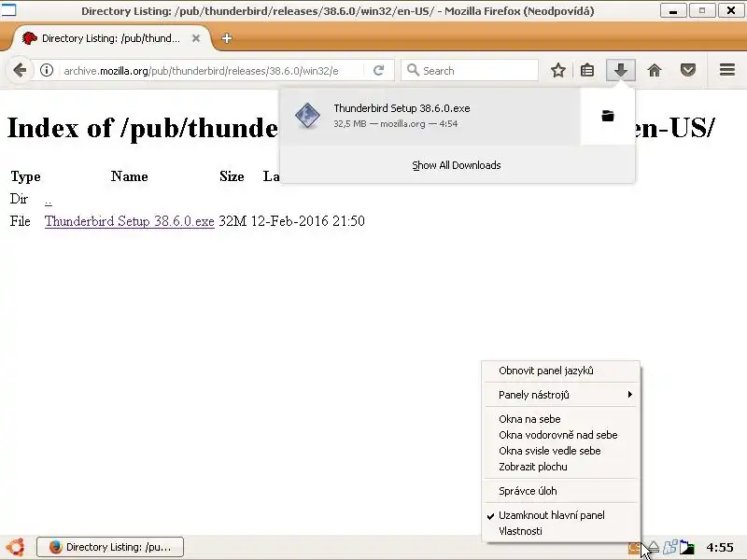This screenshot has width=747, height=560.
Task: Toggle the Downloads arrow button
Action: 620,71
